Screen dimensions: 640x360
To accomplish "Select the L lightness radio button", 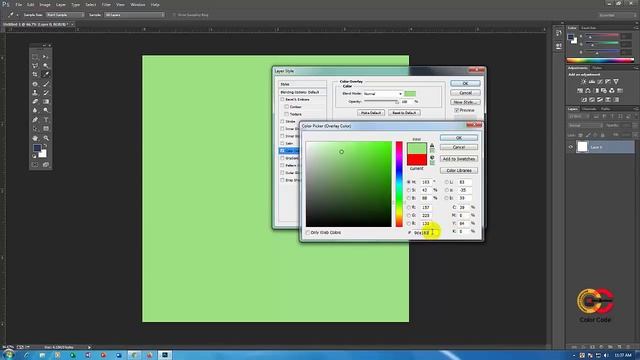I will point(447,182).
